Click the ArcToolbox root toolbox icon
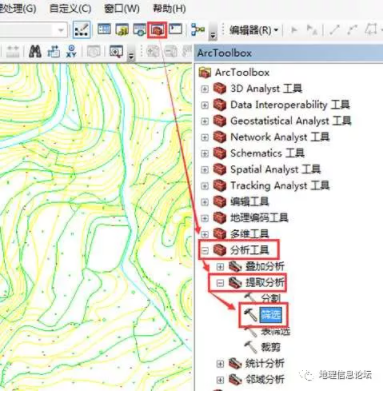The width and height of the screenshot is (384, 396). (x=205, y=72)
